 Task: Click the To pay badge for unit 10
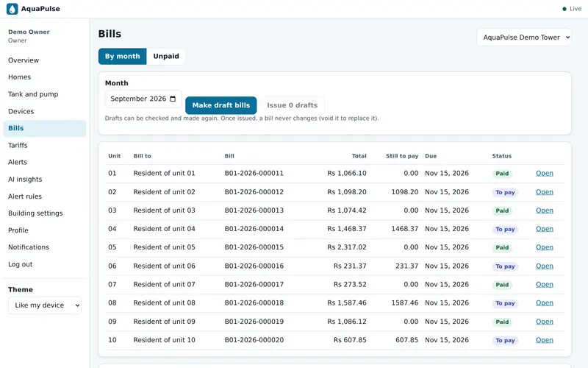505,340
